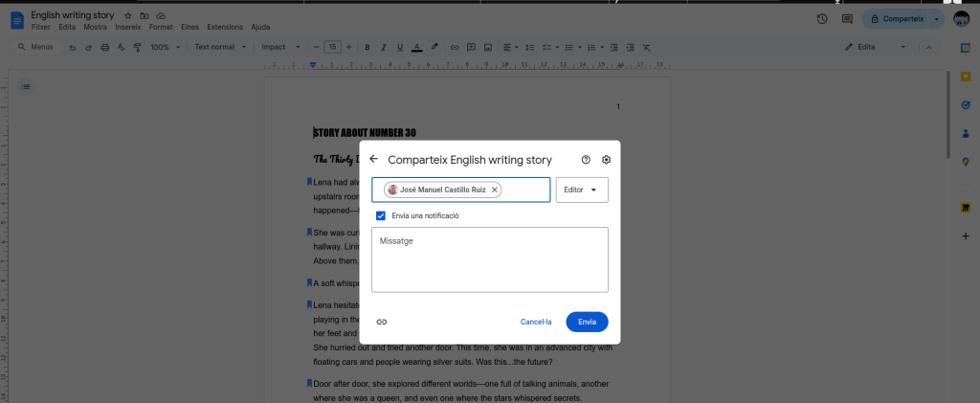
Task: Copy link using the chain icon
Action: click(382, 322)
